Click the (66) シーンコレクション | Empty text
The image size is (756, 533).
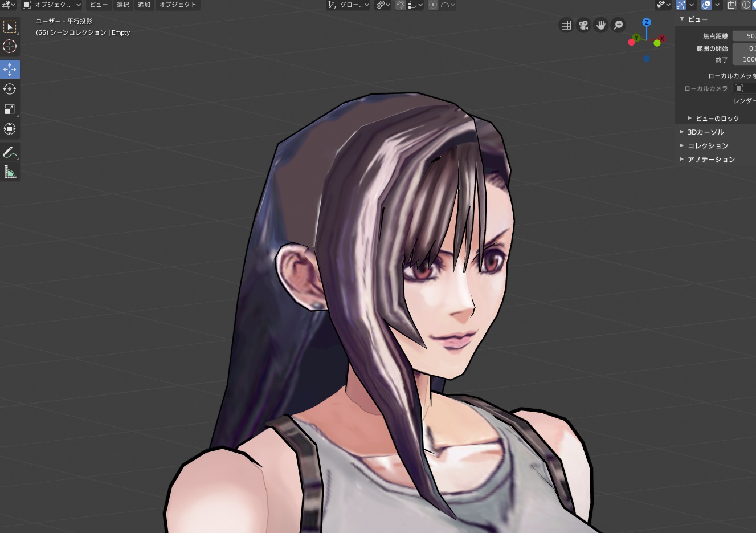pyautogui.click(x=83, y=32)
